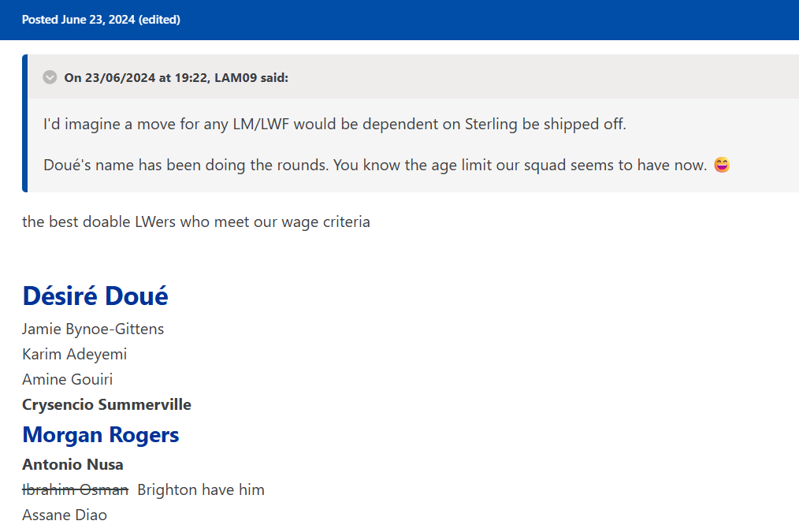Click the bold Antonio Nusa name
Viewport: 799px width, 532px height.
click(x=72, y=464)
